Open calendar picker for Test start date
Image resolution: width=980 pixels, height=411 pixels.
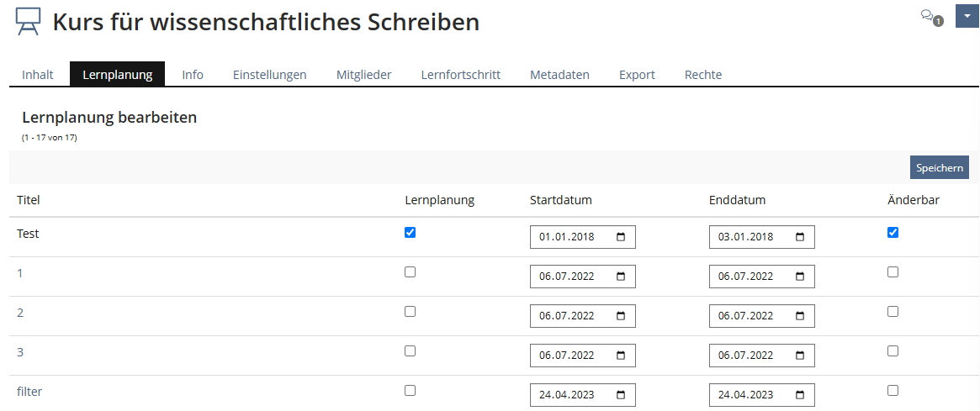(621, 237)
